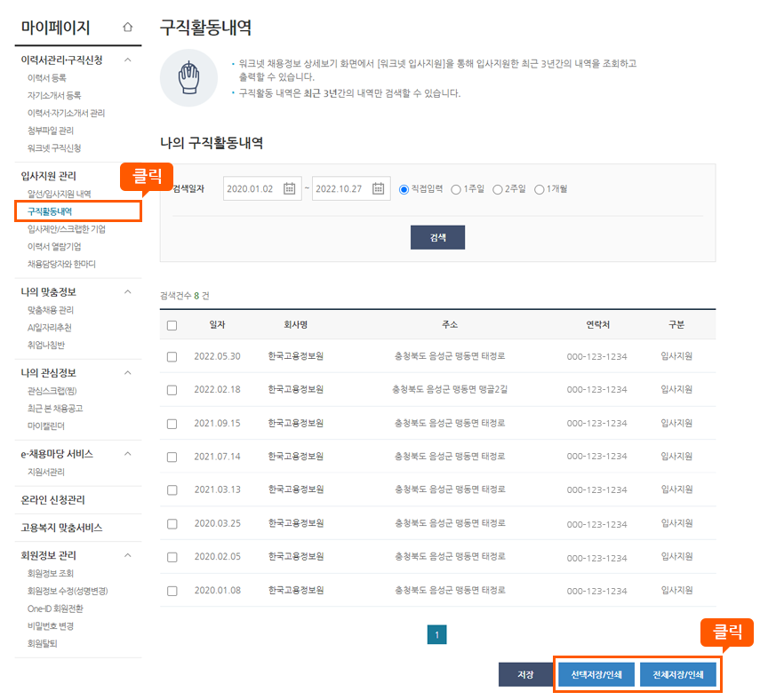Open the end date calendar picker
760x700 pixels.
377,188
